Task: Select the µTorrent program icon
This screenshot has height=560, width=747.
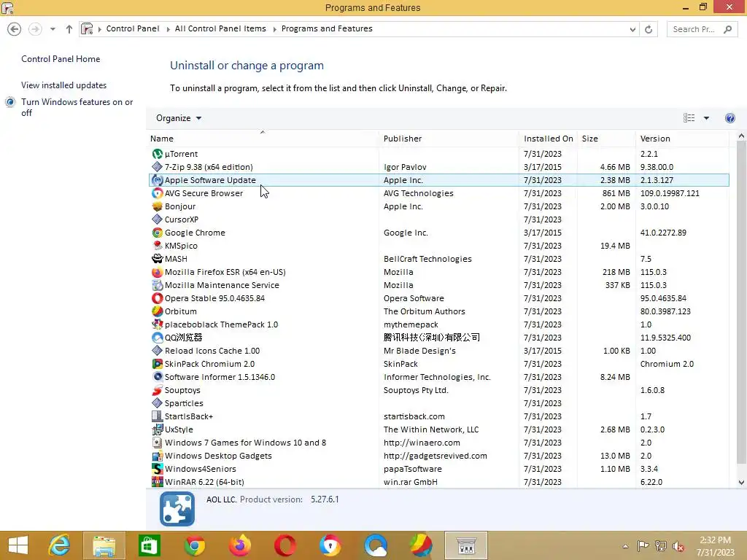Action: coord(158,154)
